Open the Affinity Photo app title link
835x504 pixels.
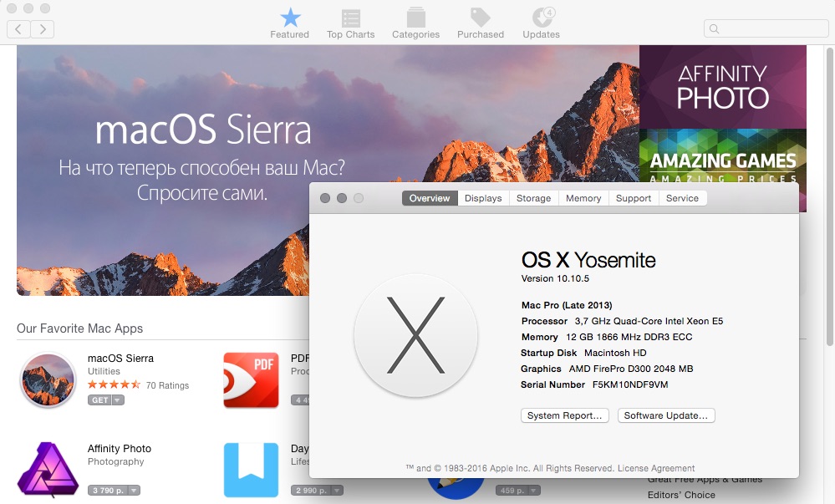point(120,449)
